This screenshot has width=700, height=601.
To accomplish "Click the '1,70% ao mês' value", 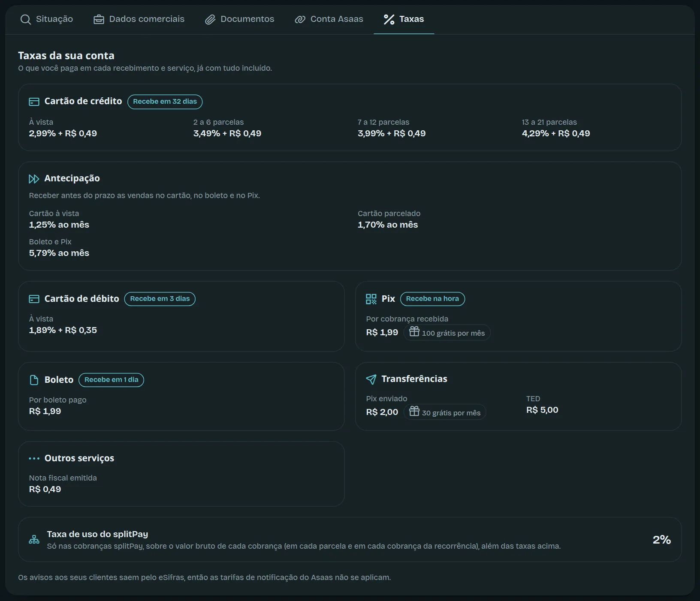I will point(388,225).
